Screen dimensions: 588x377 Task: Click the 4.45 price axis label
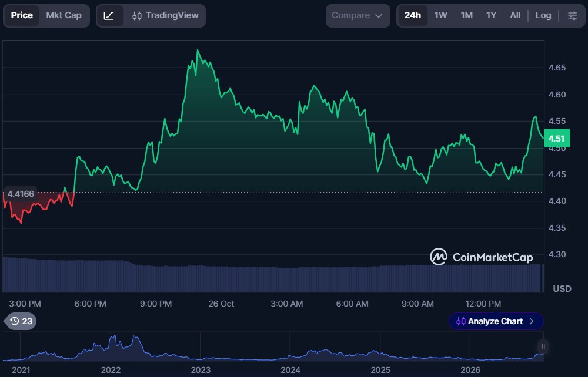[557, 174]
